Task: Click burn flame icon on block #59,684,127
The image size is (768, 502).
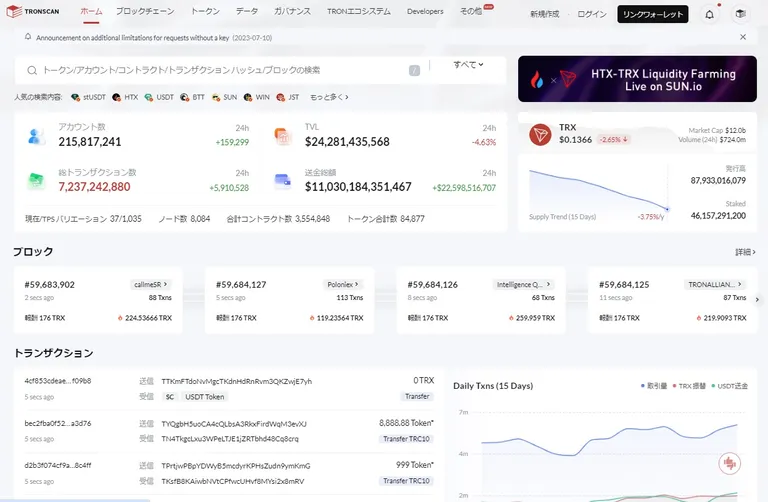Action: tap(312, 318)
